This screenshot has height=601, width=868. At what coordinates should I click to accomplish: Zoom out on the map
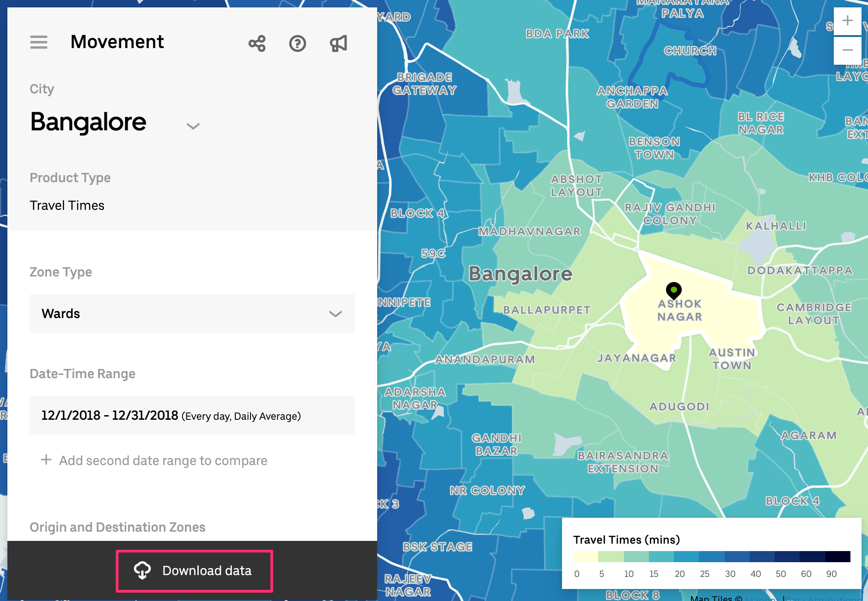pyautogui.click(x=847, y=50)
